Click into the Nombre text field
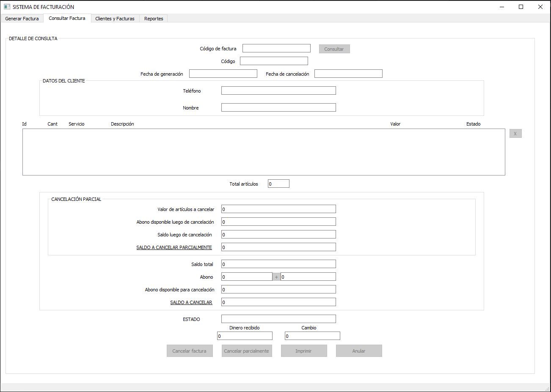Image resolution: width=551 pixels, height=392 pixels. coord(278,107)
